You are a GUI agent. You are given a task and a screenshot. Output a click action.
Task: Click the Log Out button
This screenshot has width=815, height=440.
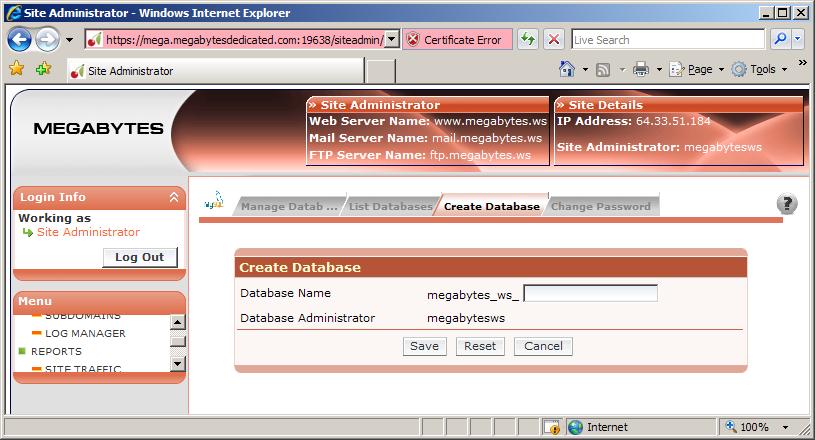[x=139, y=257]
